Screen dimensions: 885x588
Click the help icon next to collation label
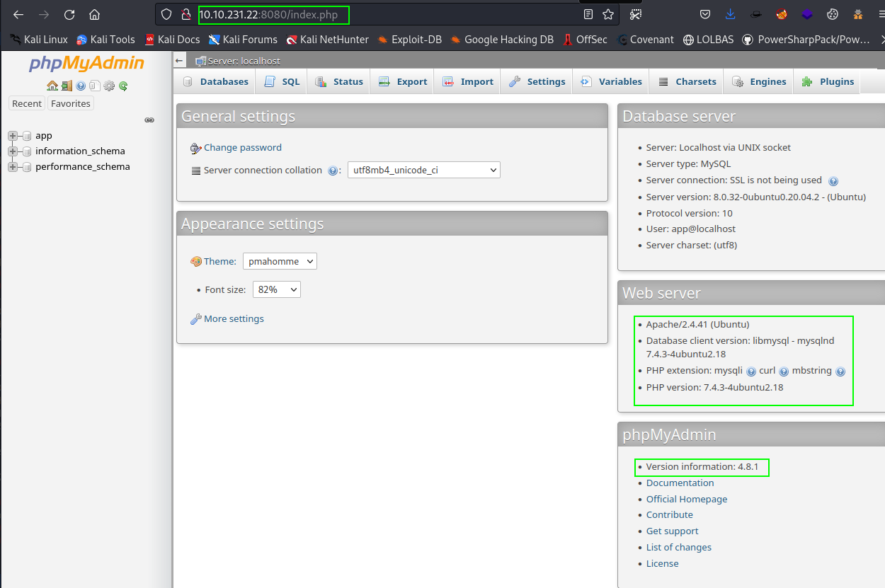(333, 171)
